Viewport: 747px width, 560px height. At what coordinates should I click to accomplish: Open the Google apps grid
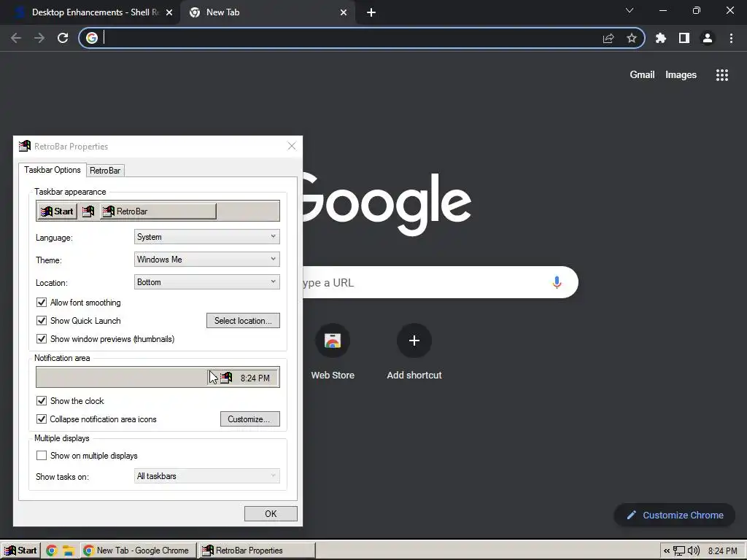(722, 75)
